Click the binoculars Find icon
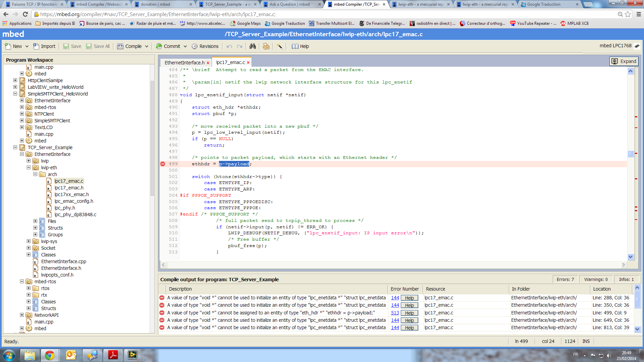This screenshot has width=644, height=362. 253,46
